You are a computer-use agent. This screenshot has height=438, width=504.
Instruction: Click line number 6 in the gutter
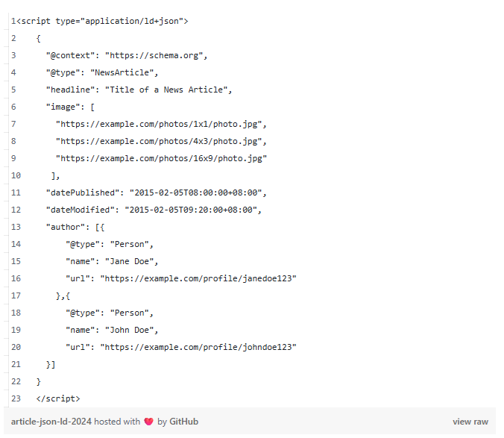13,107
